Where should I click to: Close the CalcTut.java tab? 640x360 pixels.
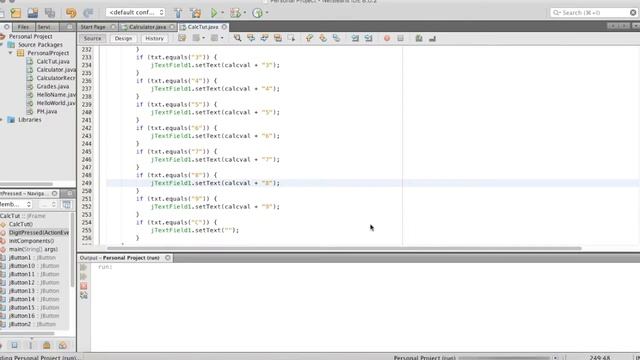224,27
